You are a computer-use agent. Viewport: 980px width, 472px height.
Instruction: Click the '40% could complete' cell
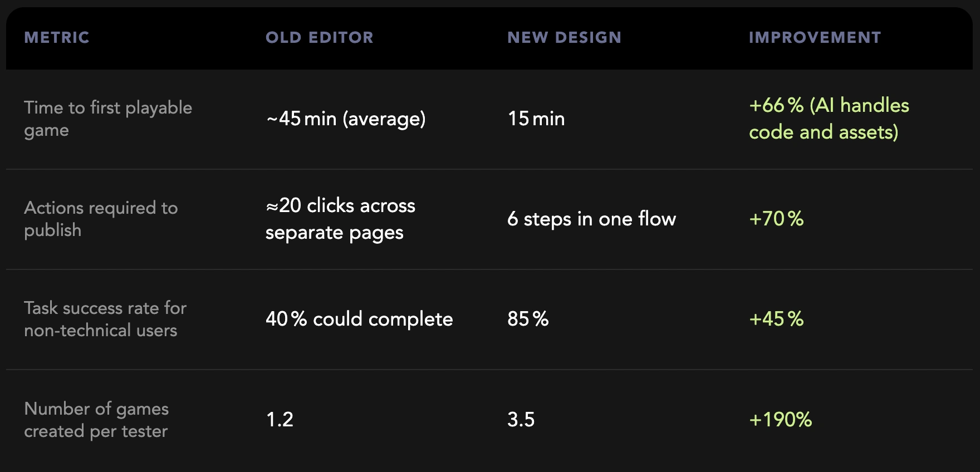click(359, 319)
